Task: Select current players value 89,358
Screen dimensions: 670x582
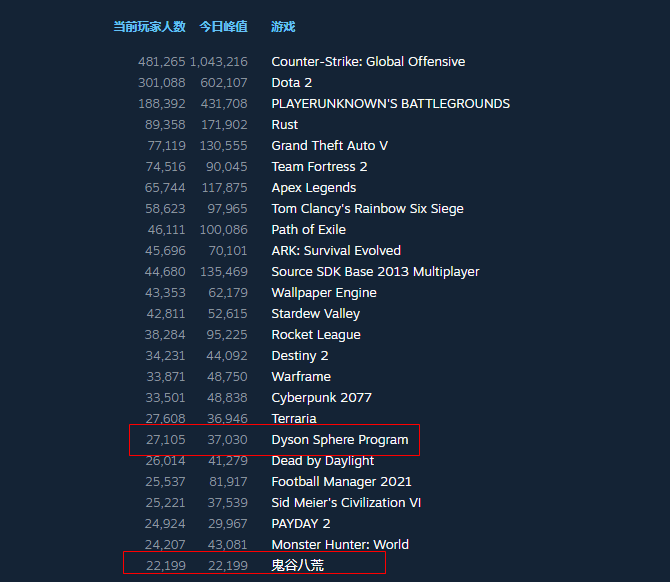Action: tap(165, 124)
